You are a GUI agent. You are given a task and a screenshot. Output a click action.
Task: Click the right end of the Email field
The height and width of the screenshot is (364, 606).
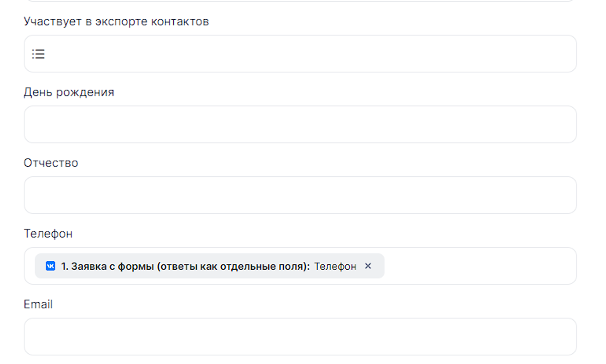tap(559, 337)
